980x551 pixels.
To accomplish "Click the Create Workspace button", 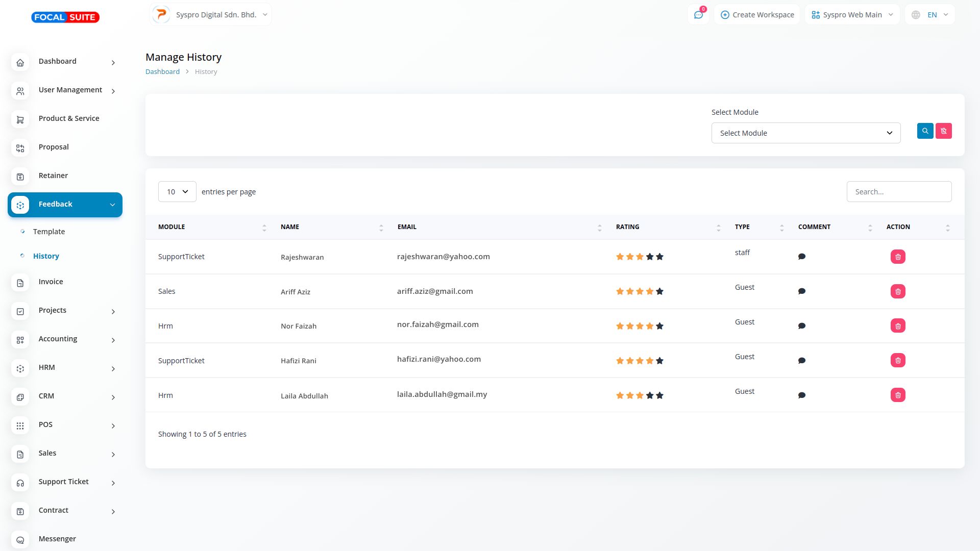I will pyautogui.click(x=757, y=15).
